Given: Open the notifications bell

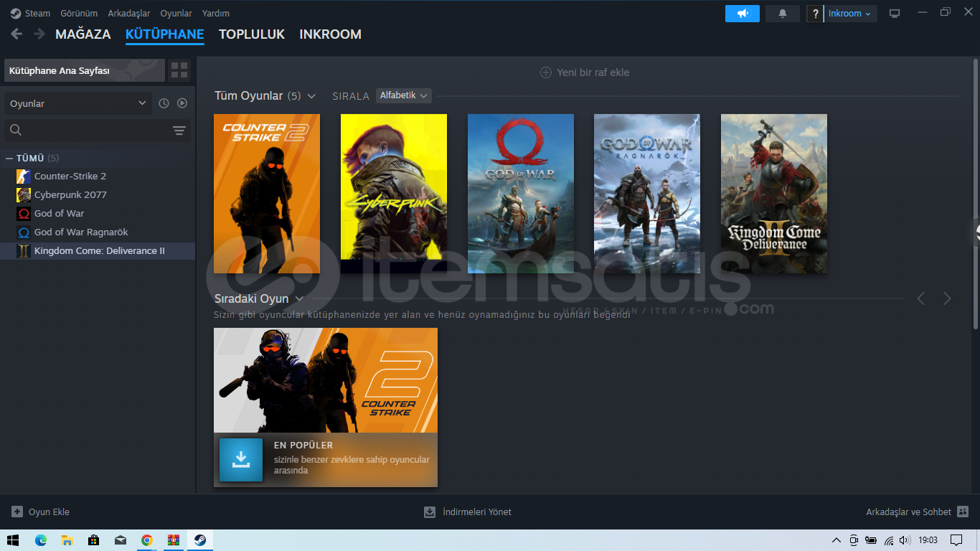Looking at the screenshot, I should [x=783, y=14].
